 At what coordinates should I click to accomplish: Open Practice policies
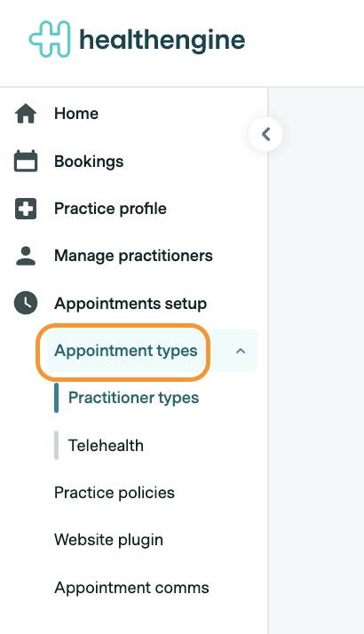(115, 493)
